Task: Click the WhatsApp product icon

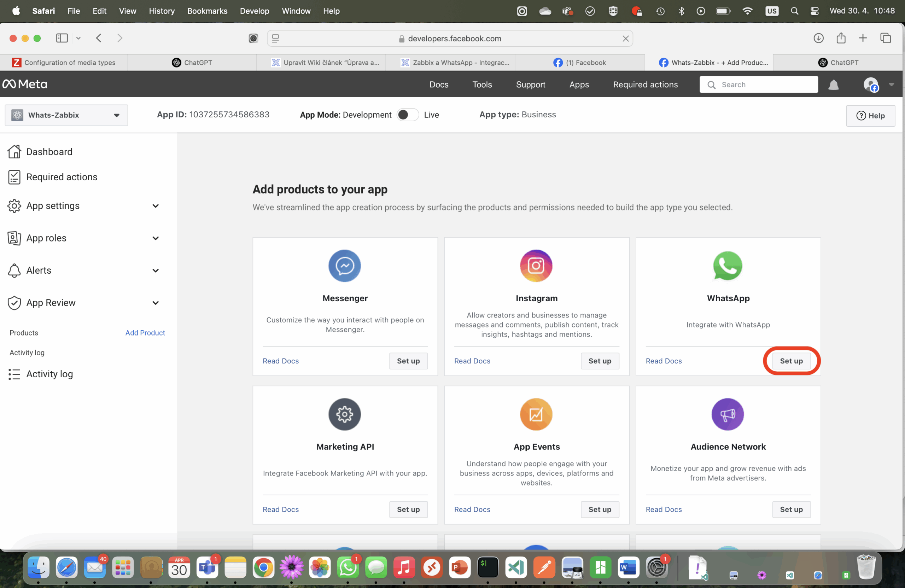Action: [728, 266]
